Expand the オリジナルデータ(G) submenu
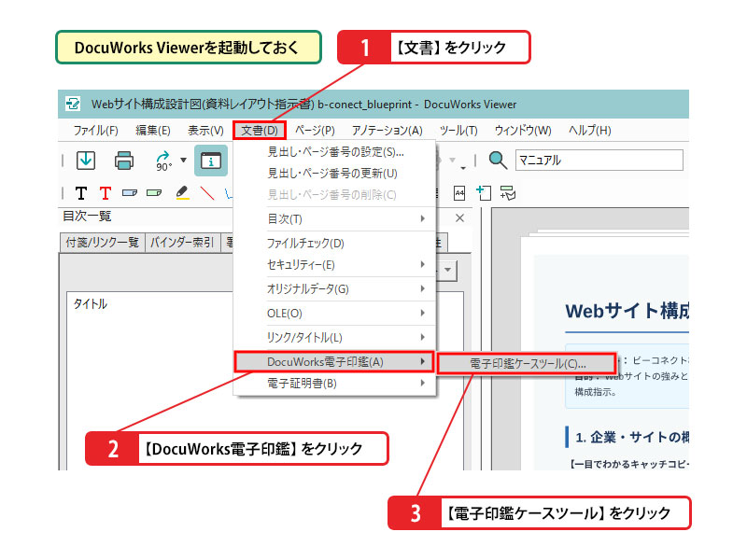 pyautogui.click(x=335, y=289)
